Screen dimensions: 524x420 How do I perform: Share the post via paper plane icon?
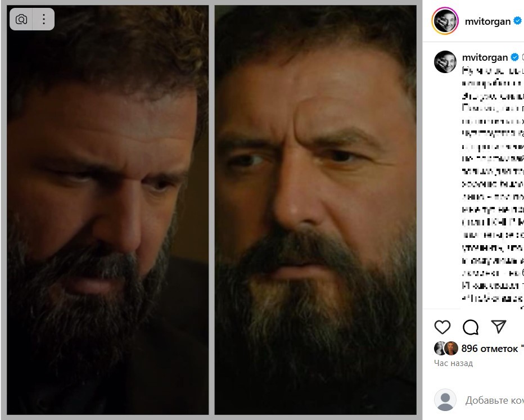(x=498, y=327)
